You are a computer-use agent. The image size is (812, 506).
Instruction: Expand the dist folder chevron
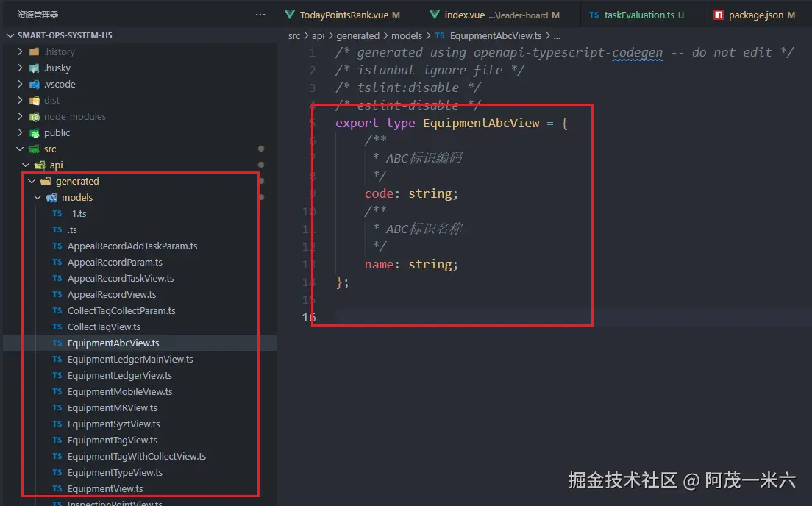(20, 101)
